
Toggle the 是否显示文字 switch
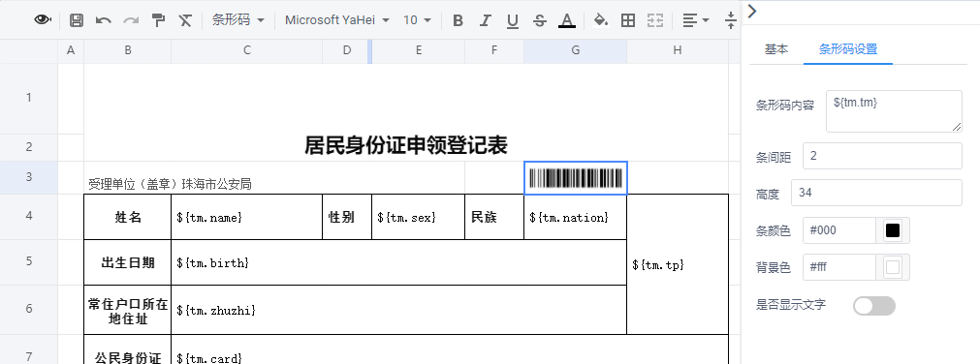[874, 306]
